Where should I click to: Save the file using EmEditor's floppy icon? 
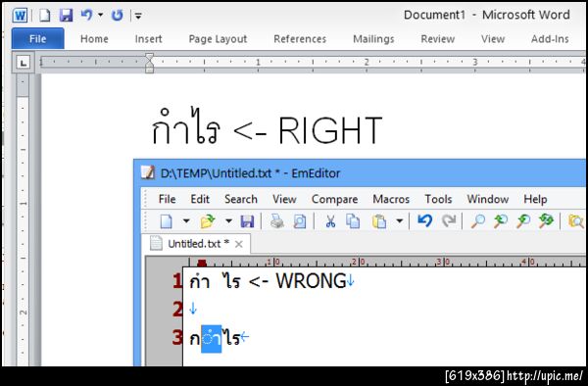click(x=247, y=221)
